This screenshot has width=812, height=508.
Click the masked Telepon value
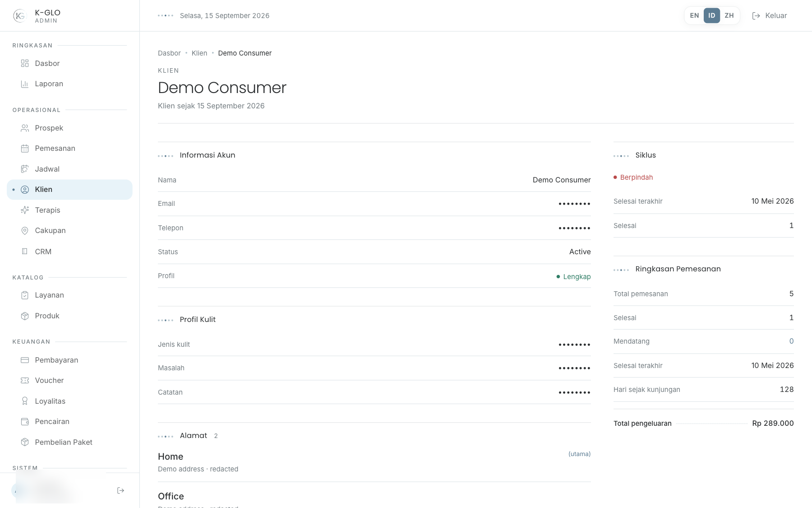tap(574, 228)
